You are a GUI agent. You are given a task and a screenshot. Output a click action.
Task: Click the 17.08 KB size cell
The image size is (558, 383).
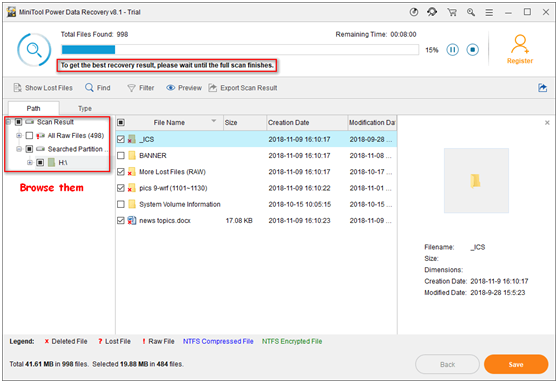point(239,221)
